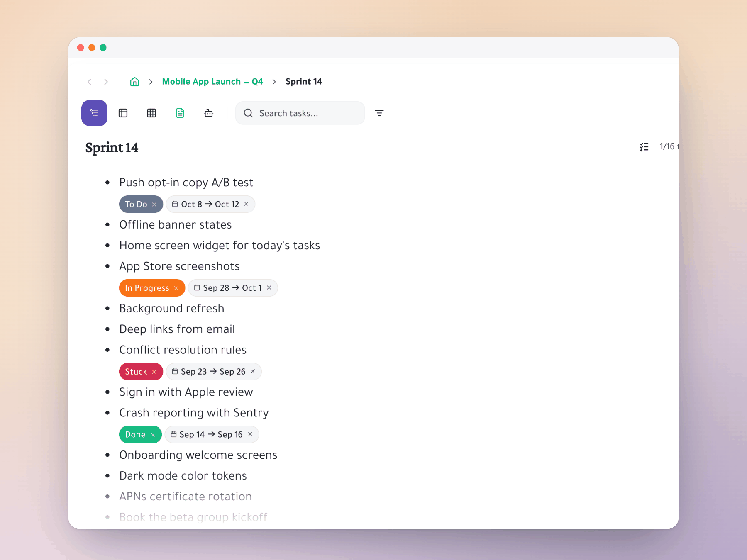Select task App Store screenshots
This screenshot has height=560, width=747.
(x=179, y=266)
